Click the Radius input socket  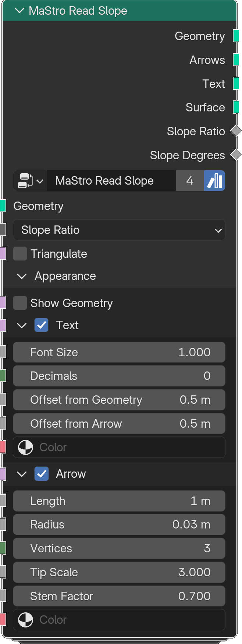click(x=3, y=524)
